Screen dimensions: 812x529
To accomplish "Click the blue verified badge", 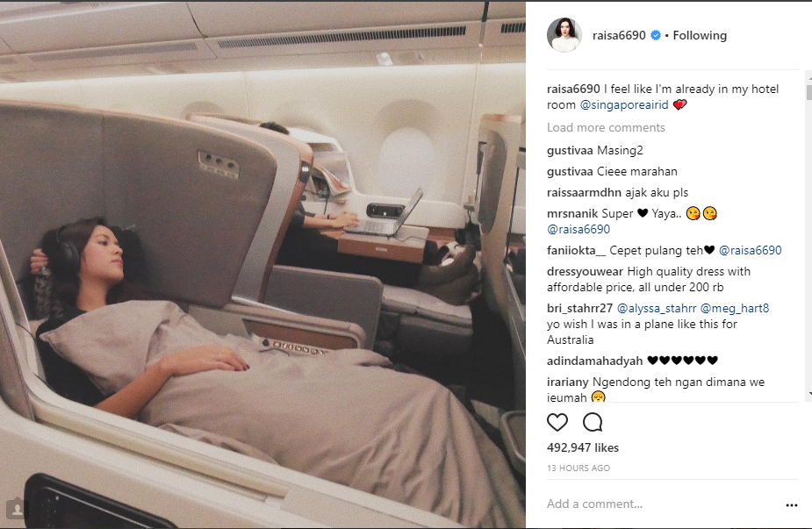I will point(655,35).
